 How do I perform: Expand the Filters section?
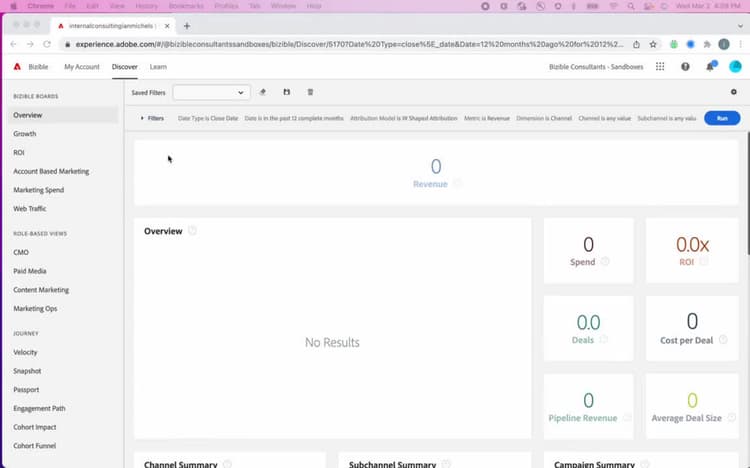(x=152, y=118)
